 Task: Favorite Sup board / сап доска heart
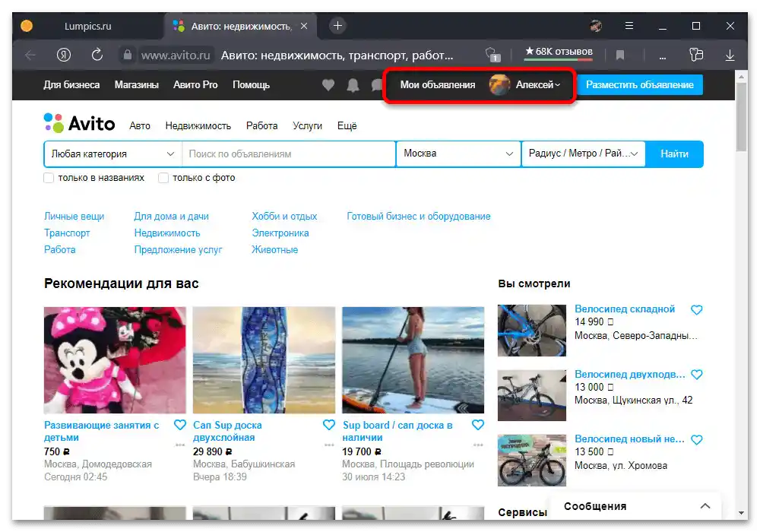(x=478, y=425)
